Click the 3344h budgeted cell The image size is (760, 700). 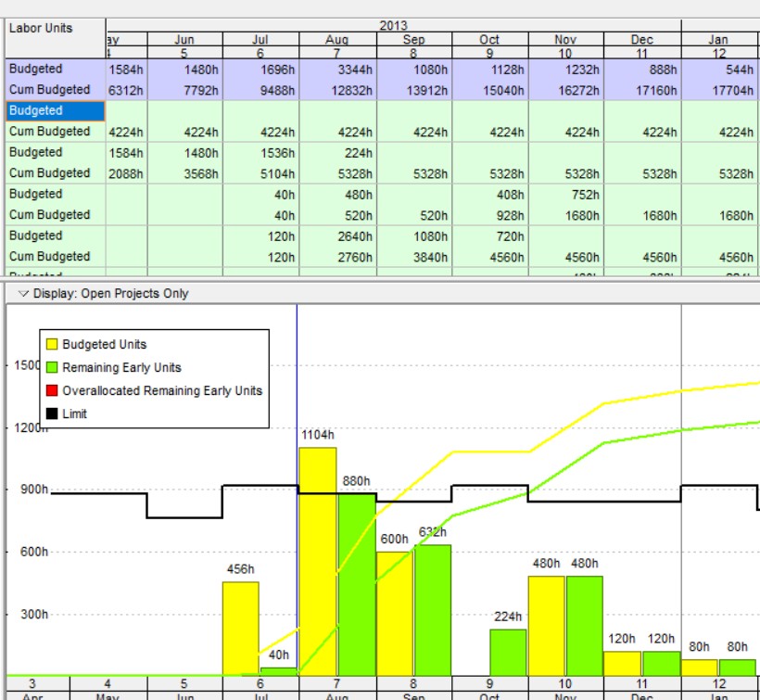click(337, 69)
